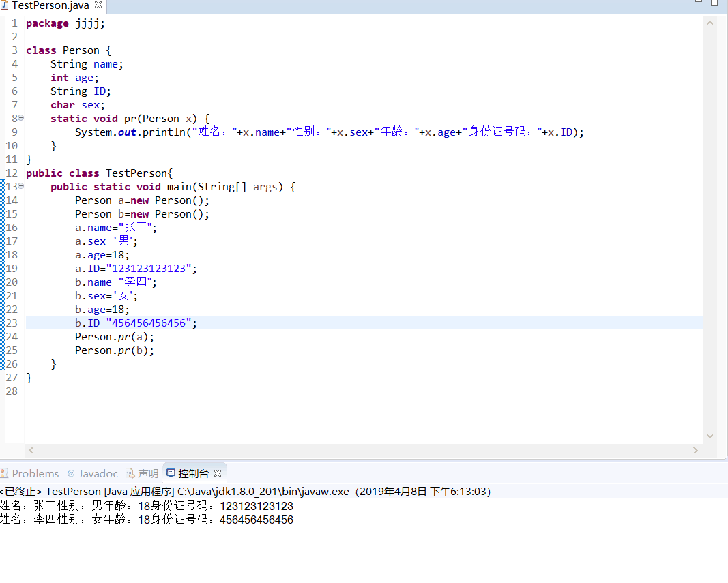
Task: Click console output line for 李四
Action: (147, 520)
